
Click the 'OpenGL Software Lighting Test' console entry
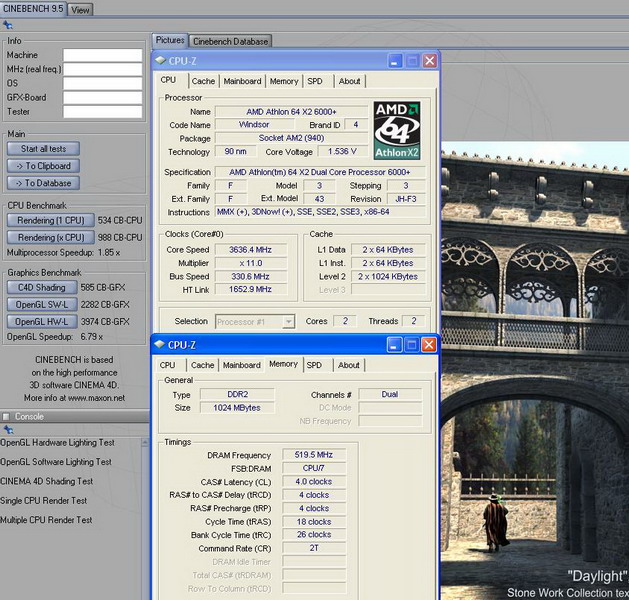tap(56, 462)
